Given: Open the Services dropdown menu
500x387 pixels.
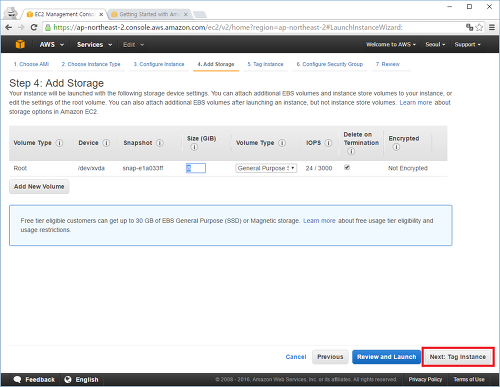Looking at the screenshot, I should [94, 44].
